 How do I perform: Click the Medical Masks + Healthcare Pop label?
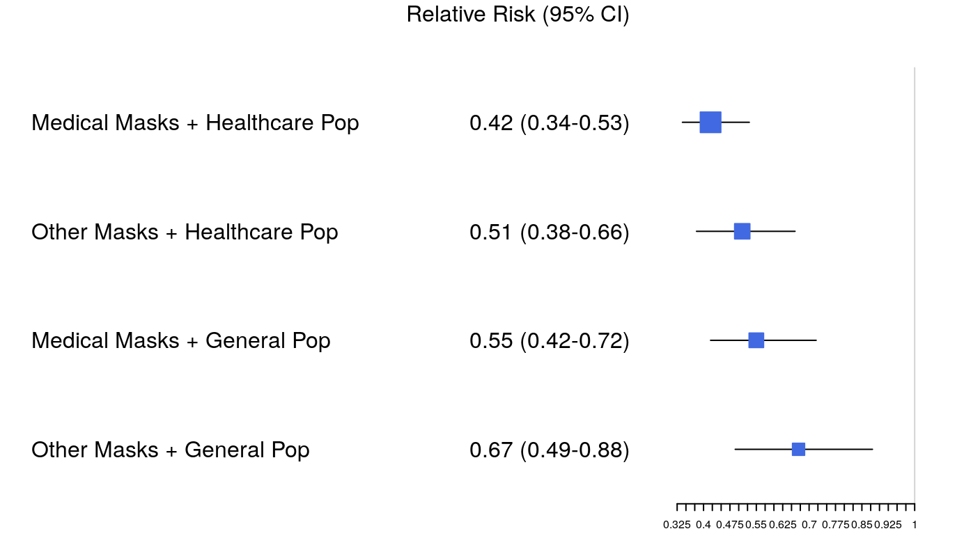coord(195,123)
